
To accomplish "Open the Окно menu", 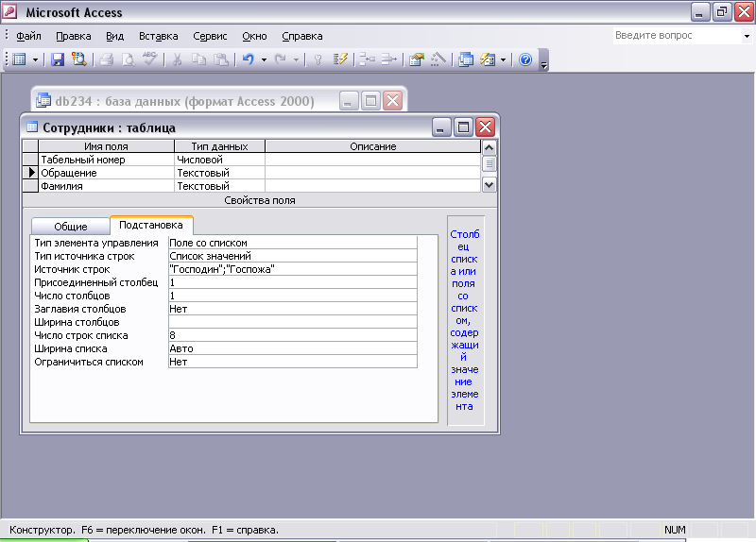I will [254, 36].
